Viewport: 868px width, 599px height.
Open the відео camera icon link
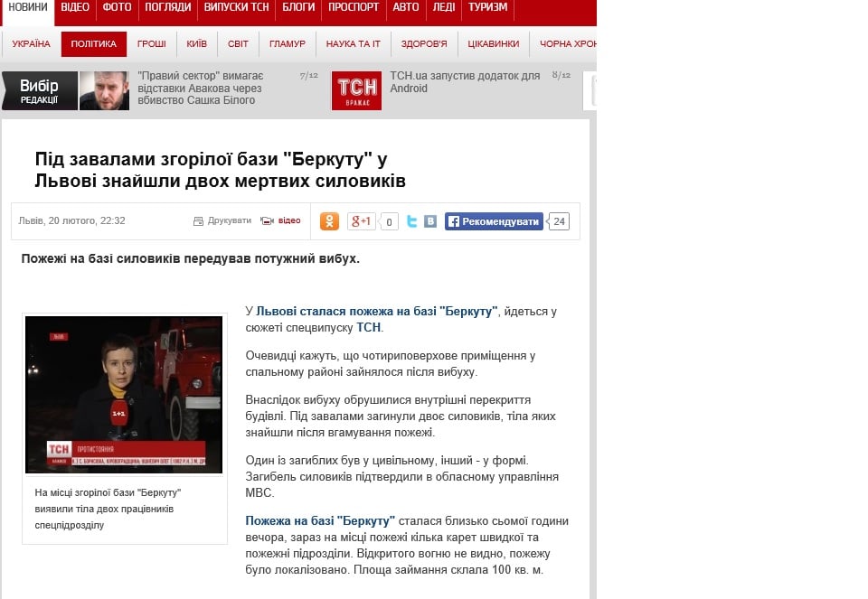pyautogui.click(x=268, y=221)
